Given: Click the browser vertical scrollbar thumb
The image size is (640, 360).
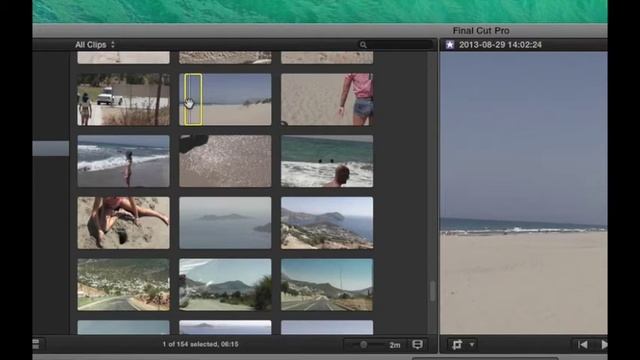Looking at the screenshot, I should point(432,291).
